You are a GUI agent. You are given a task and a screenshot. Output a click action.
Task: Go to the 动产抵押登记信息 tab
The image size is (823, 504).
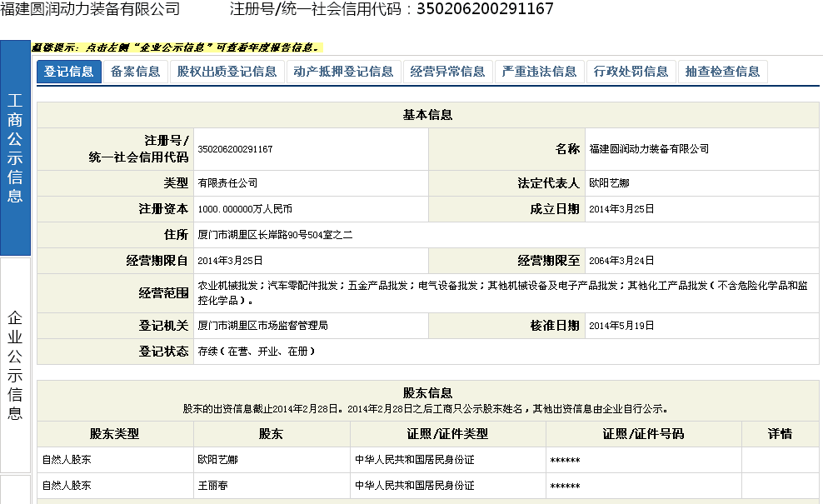point(343,72)
